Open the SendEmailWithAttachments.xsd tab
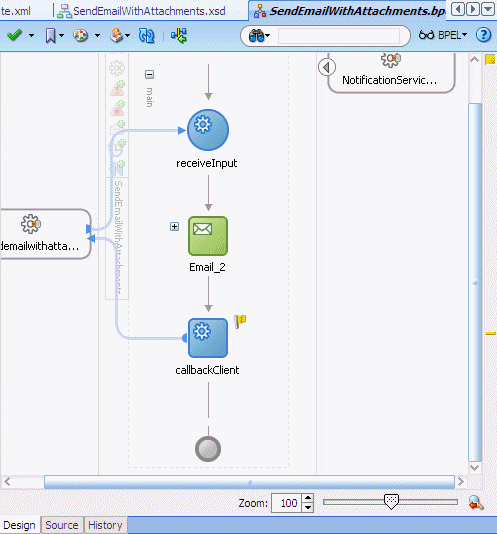497x534 pixels. pyautogui.click(x=141, y=11)
